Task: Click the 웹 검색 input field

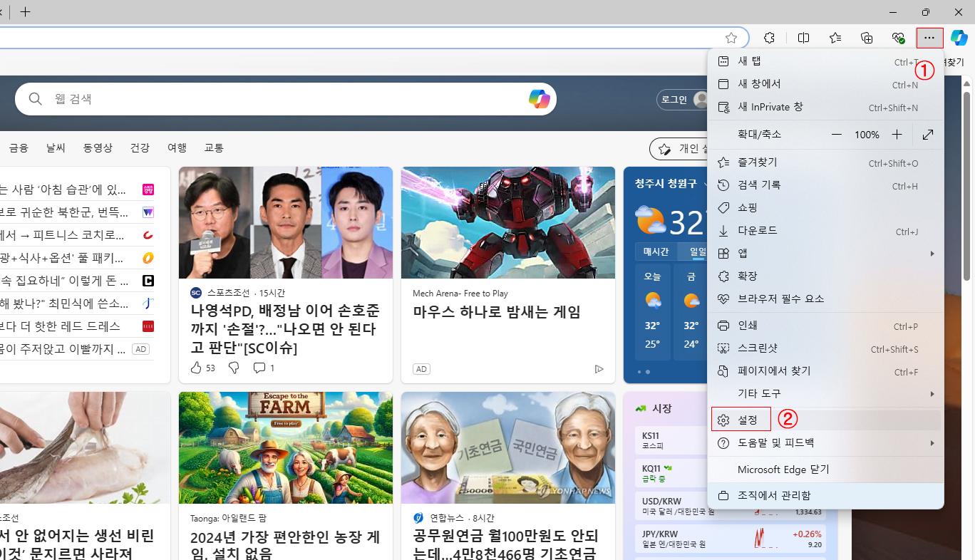Action: (285, 99)
